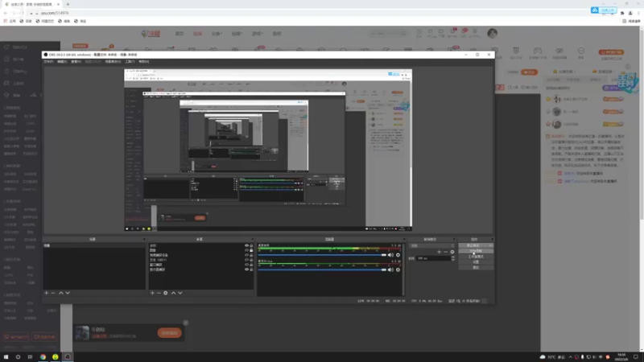This screenshot has width=644, height=362.
Task: Click the Douyu logo on the website
Action: pos(151,34)
